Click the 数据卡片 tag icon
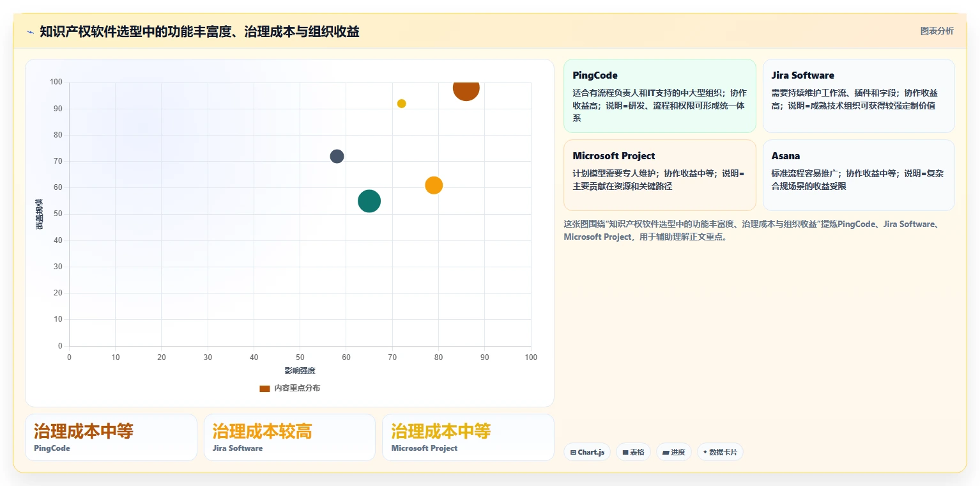 click(x=705, y=452)
